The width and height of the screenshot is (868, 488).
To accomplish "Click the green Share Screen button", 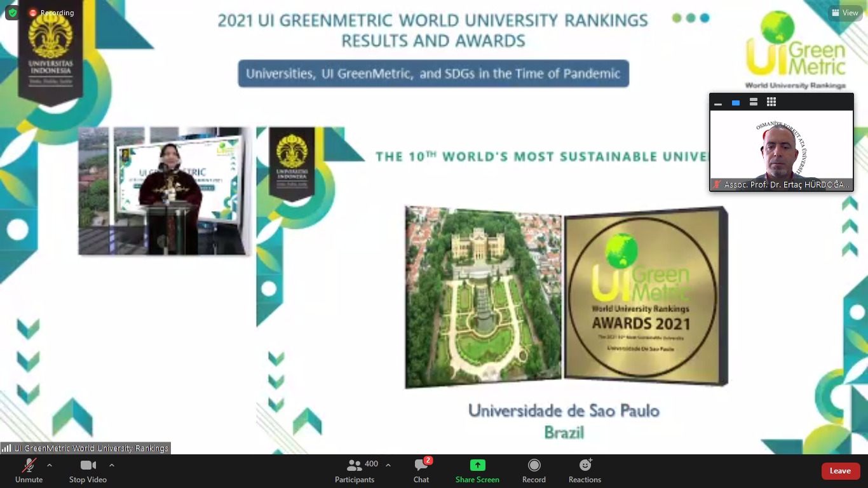I will click(477, 471).
